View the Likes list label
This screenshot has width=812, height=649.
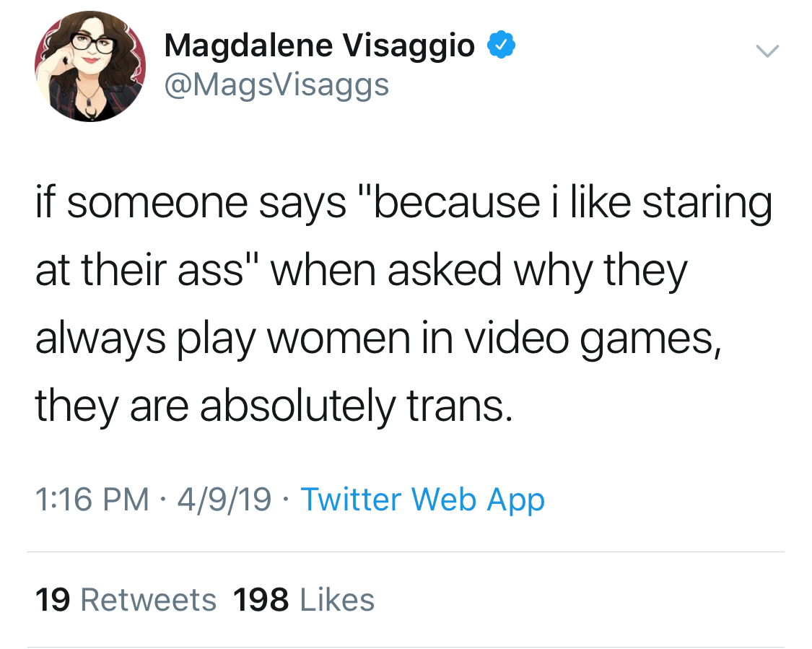pyautogui.click(x=336, y=600)
